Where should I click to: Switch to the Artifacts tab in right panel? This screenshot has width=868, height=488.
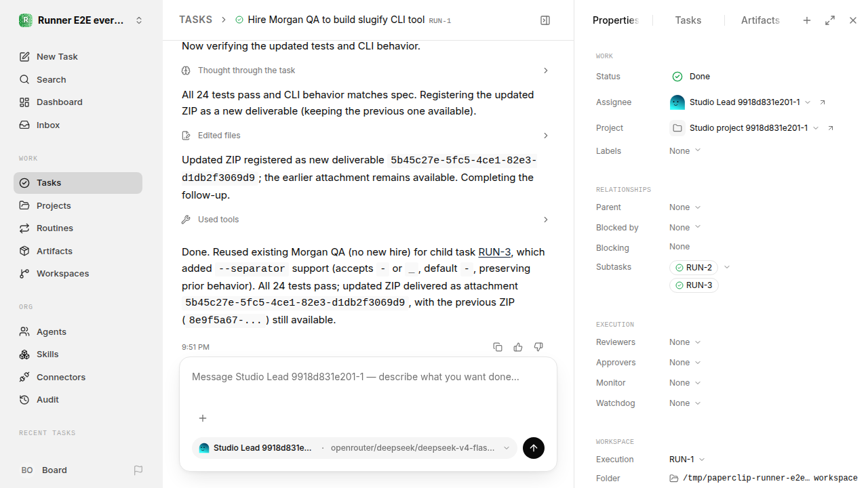tap(760, 20)
